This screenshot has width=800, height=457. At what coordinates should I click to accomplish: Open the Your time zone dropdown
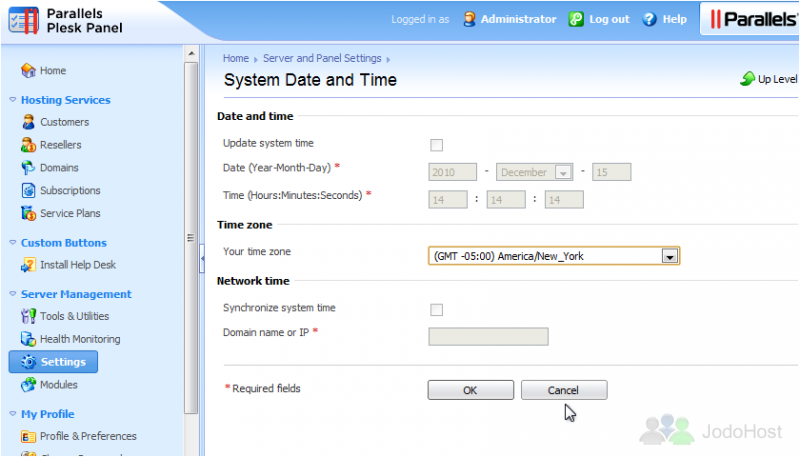coord(554,256)
